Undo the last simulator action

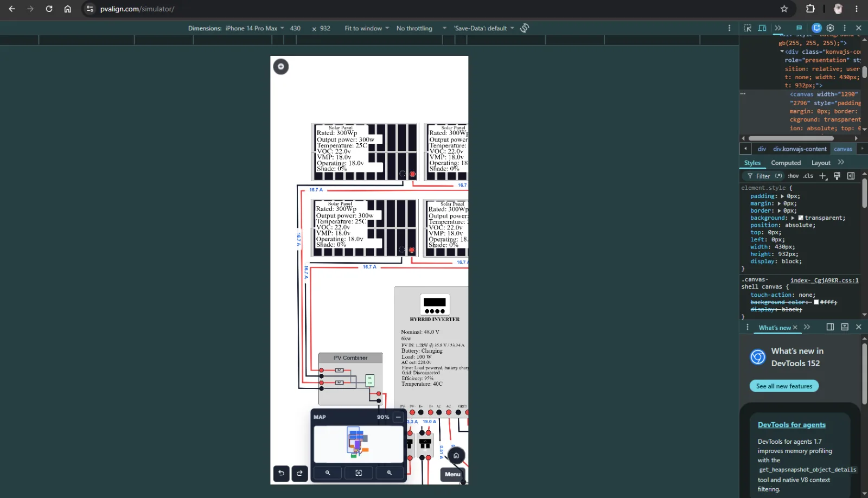(x=281, y=473)
